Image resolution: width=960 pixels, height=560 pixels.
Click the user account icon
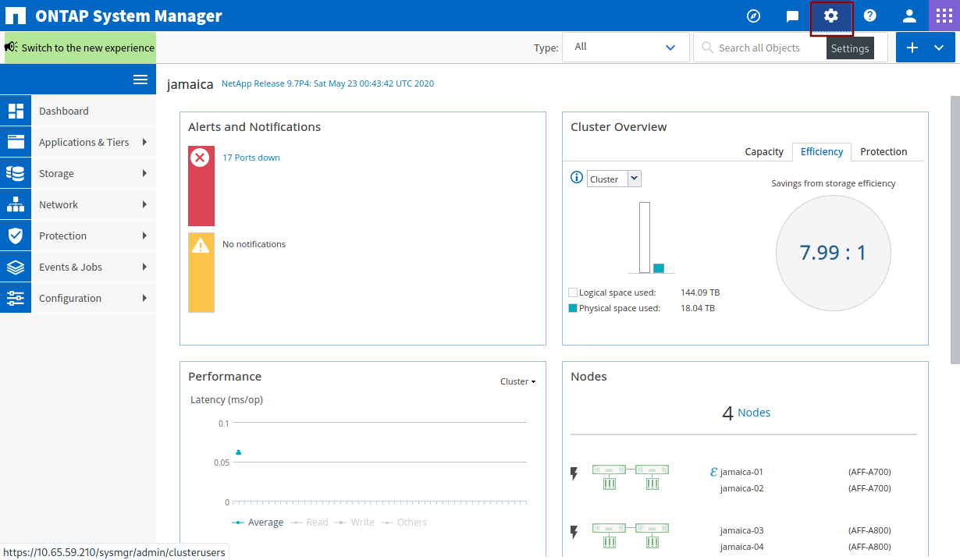pyautogui.click(x=909, y=16)
